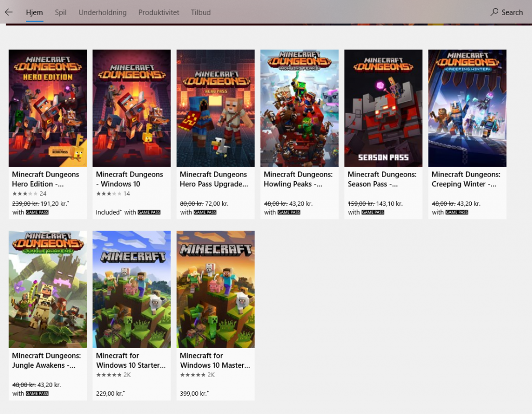Viewport: 532px width, 414px height.
Task: Click the Game Pass badge under Howling Peaks
Action: tap(289, 212)
